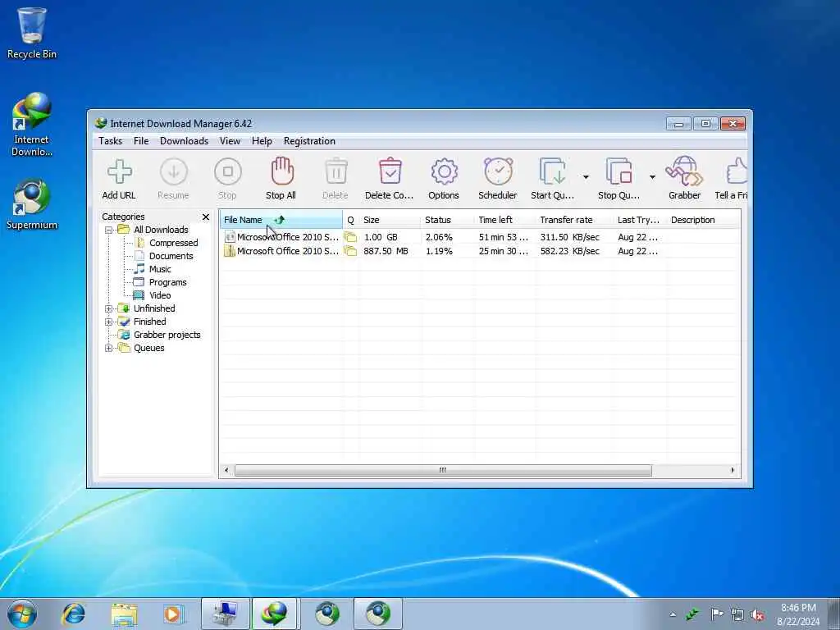Close the Categories panel

[x=206, y=217]
